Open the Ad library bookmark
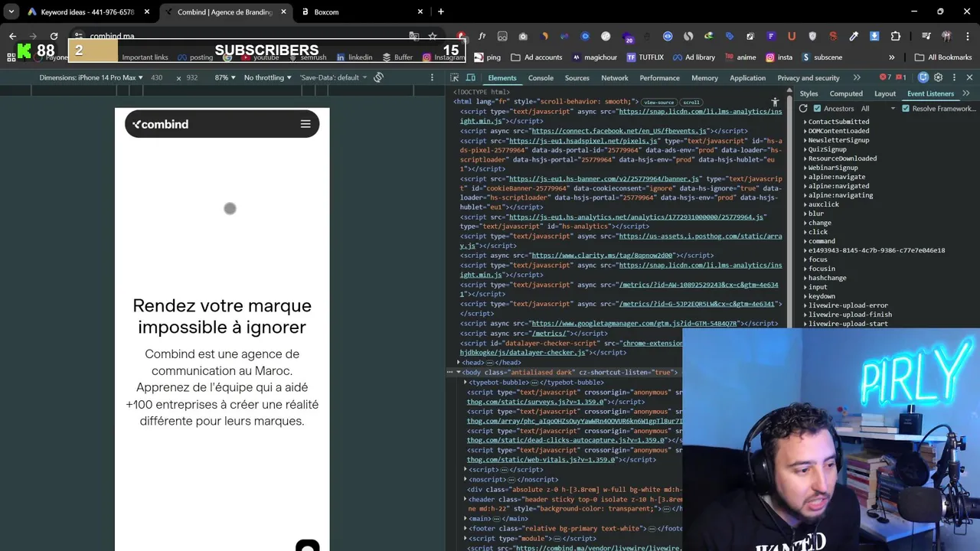This screenshot has height=551, width=980. (x=694, y=57)
